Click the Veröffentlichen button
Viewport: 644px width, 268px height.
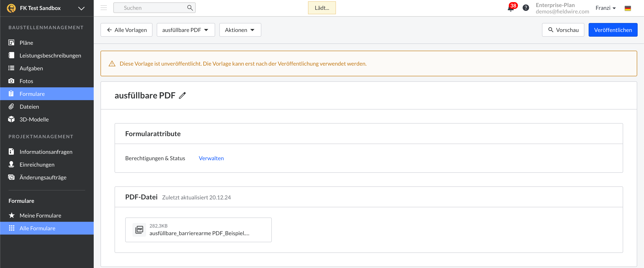[x=613, y=30]
